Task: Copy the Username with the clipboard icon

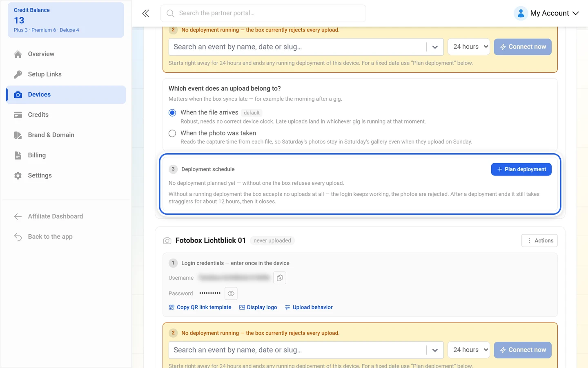Action: (x=280, y=278)
